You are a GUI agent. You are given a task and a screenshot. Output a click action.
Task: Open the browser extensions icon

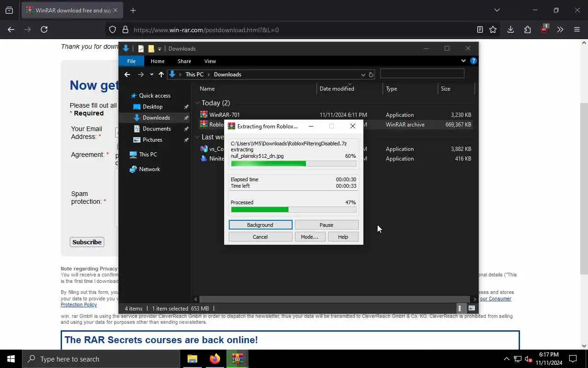tap(527, 29)
